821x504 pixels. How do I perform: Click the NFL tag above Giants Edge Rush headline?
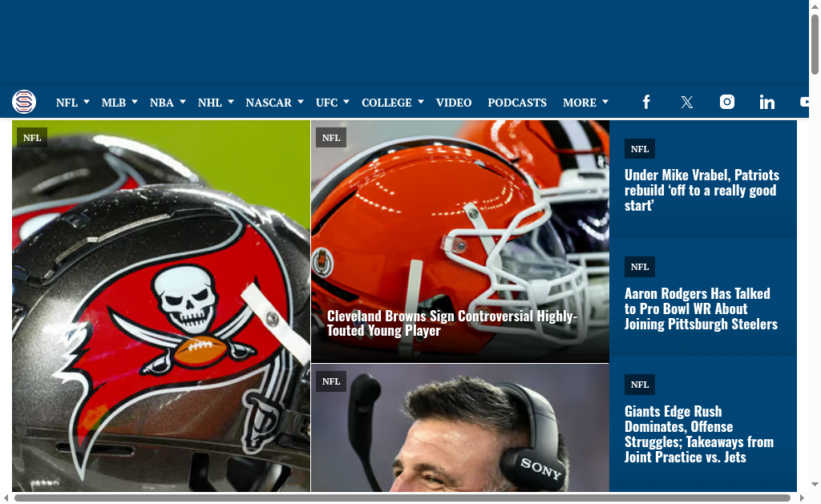pos(640,385)
